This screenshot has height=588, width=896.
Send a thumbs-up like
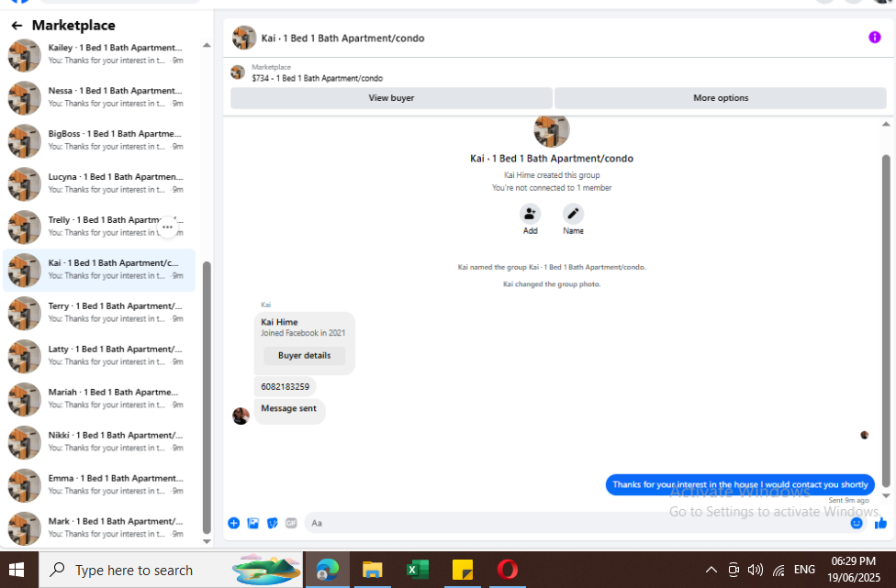(x=880, y=523)
